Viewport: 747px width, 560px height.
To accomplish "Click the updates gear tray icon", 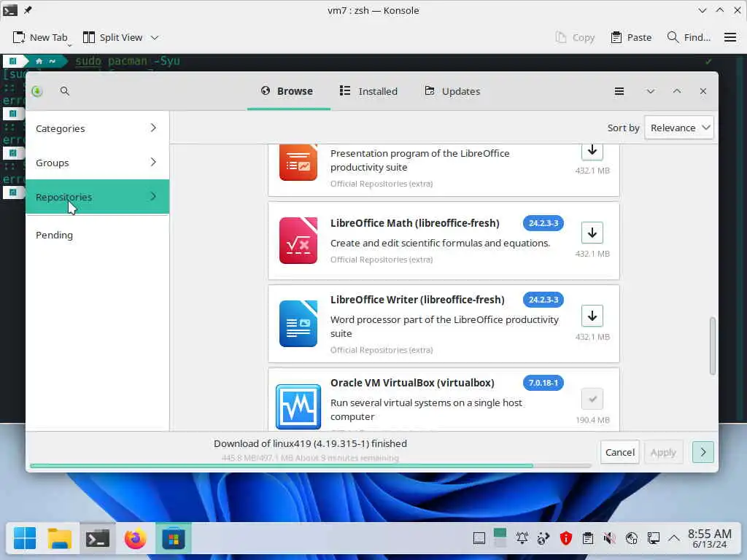I will pos(543,538).
